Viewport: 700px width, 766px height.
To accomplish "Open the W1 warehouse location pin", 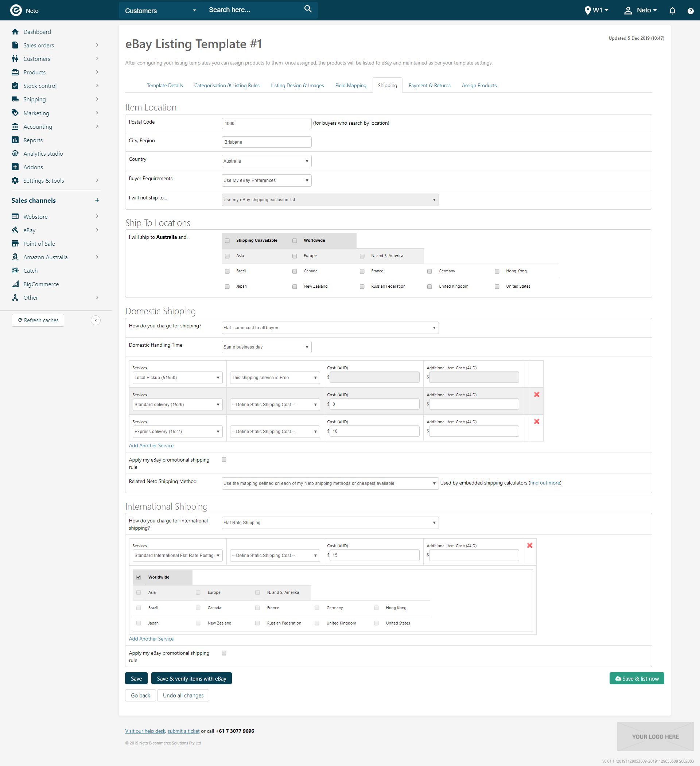I will click(587, 10).
